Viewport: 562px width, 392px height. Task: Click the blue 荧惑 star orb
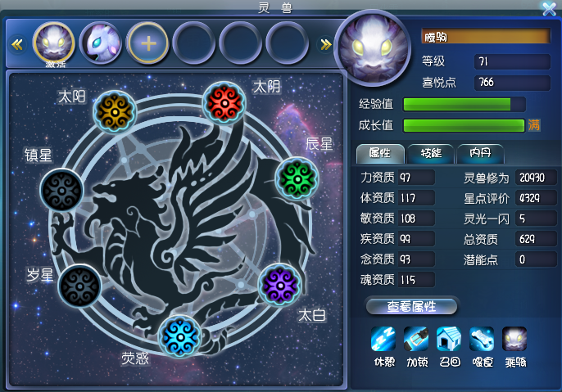click(180, 336)
